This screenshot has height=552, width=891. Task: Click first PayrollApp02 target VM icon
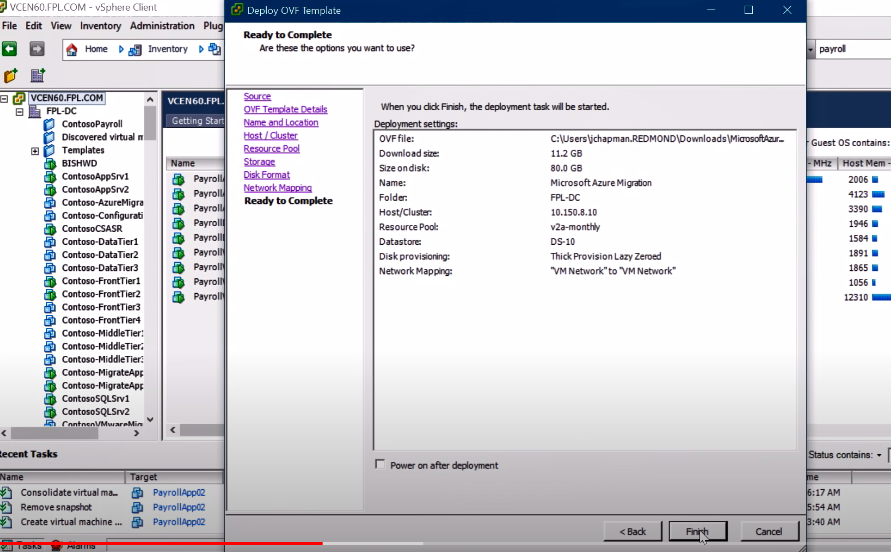pyautogui.click(x=138, y=493)
